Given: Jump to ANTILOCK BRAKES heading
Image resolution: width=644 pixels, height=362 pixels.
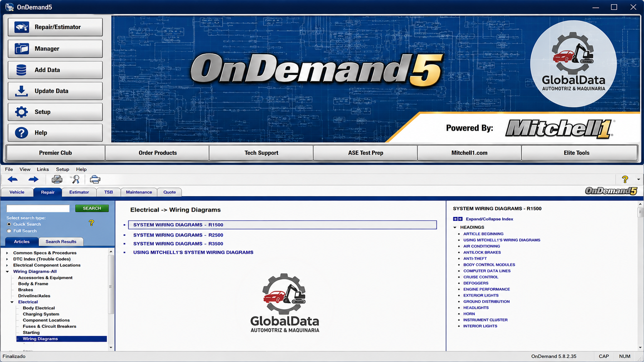Looking at the screenshot, I should tap(482, 252).
